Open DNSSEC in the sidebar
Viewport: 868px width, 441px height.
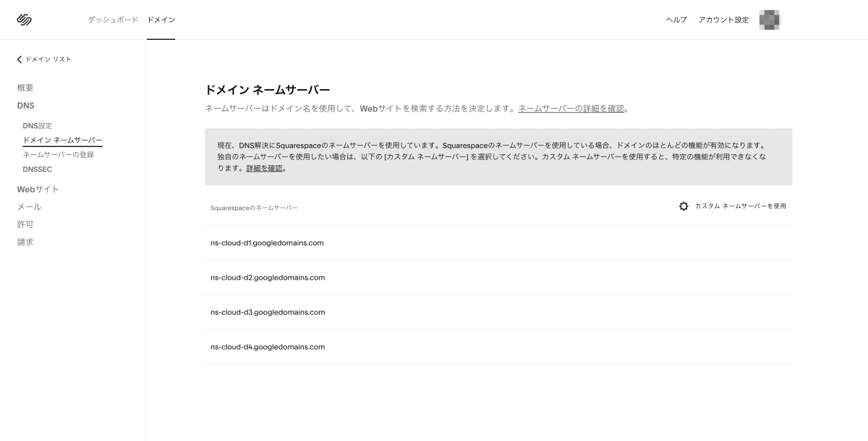tap(37, 169)
